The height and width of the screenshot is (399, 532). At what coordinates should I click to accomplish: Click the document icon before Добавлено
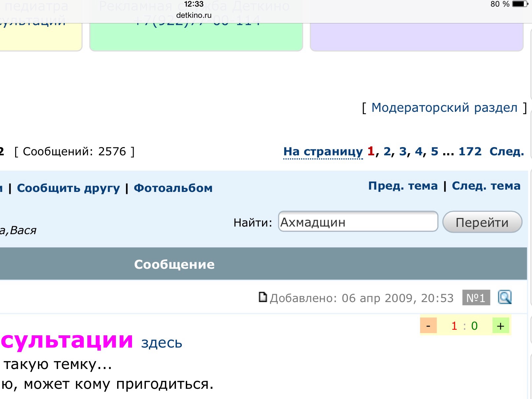(x=263, y=297)
